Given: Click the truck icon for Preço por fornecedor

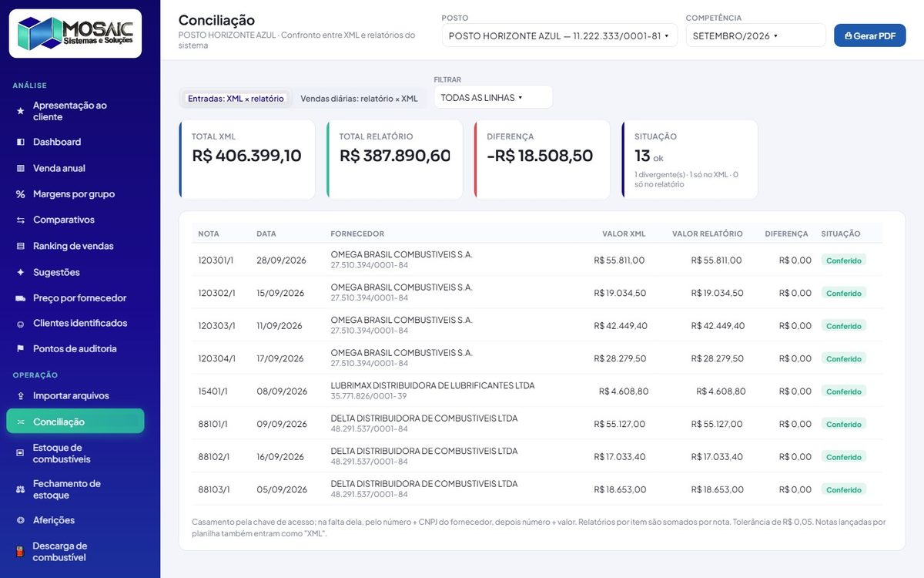Looking at the screenshot, I should coord(21,298).
